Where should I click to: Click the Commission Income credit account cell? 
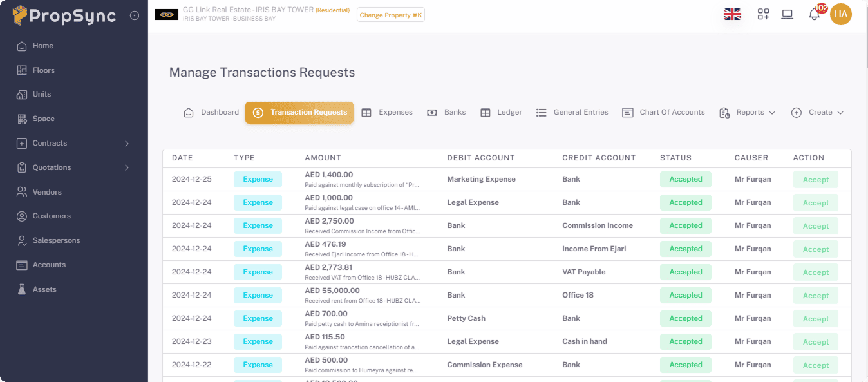598,225
